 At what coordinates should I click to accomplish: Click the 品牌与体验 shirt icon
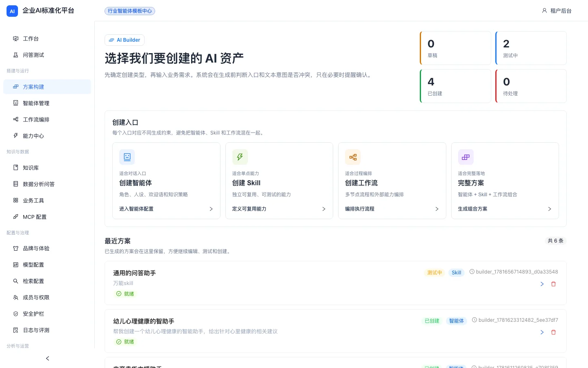16,248
